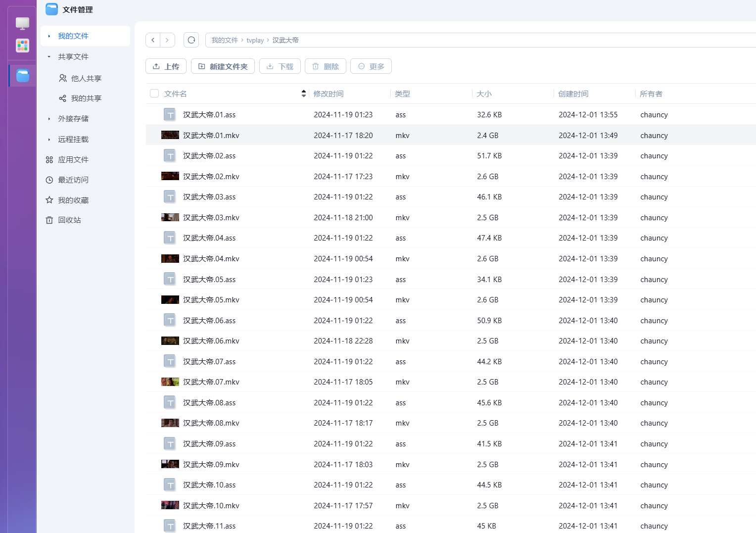The width and height of the screenshot is (756, 533).
Task: Open the 更多 more options button
Action: click(371, 66)
